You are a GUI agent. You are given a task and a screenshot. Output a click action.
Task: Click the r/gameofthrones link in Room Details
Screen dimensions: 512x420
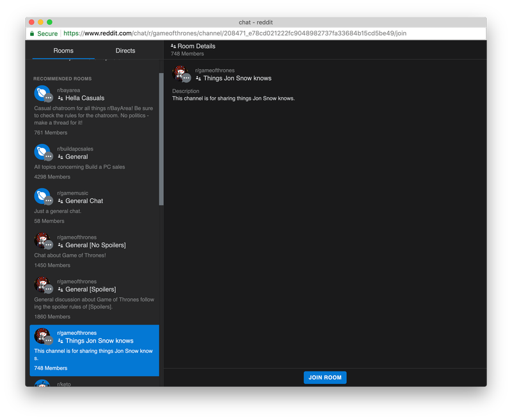pyautogui.click(x=215, y=70)
